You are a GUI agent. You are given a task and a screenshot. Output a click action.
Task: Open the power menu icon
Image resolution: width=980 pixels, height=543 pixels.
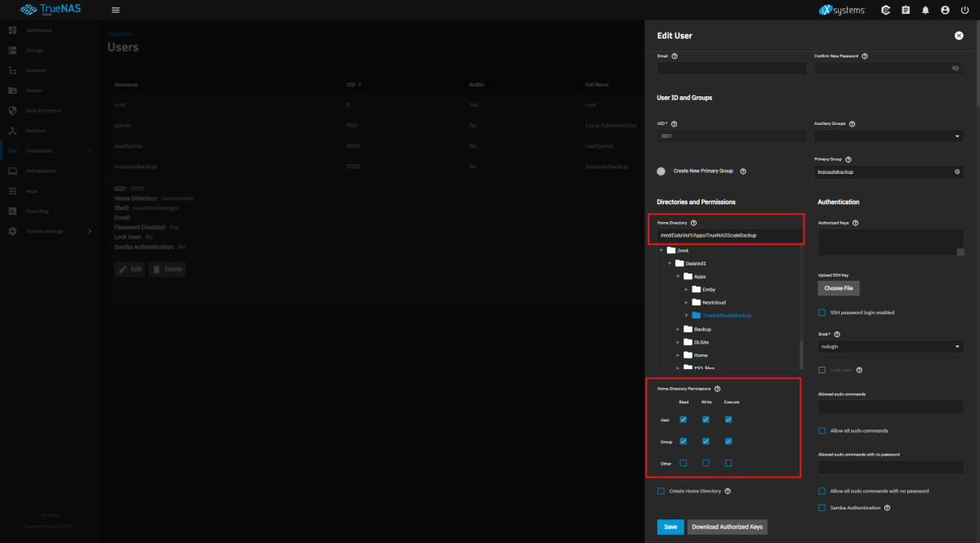(964, 10)
